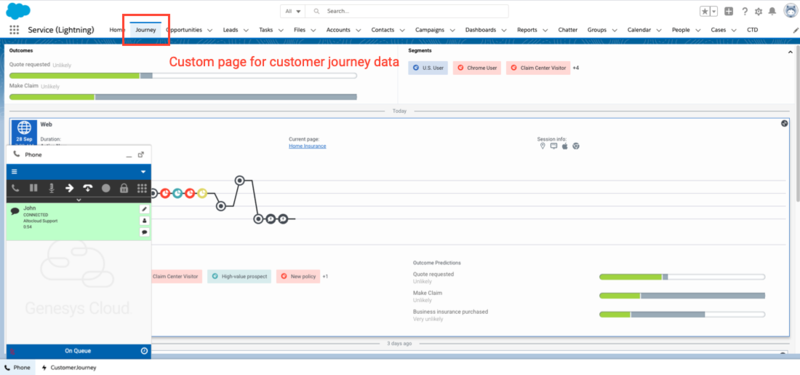Open the App Launcher grid icon
Screen dimensions: 800x375
(14, 30)
